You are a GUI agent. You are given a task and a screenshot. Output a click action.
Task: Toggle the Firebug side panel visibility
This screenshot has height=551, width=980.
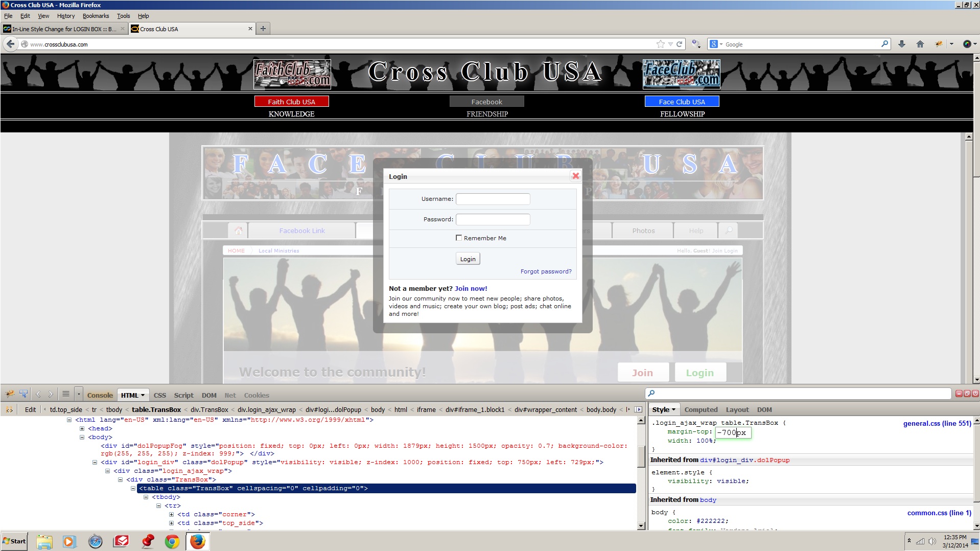tap(638, 409)
